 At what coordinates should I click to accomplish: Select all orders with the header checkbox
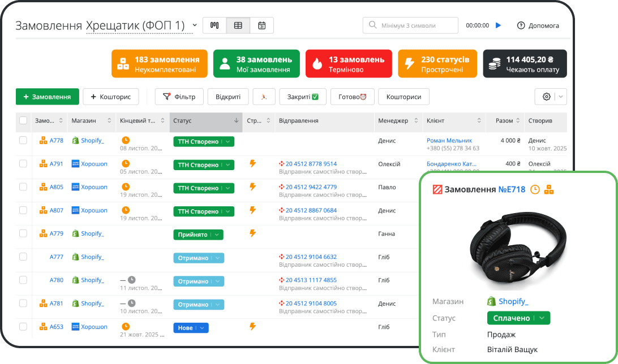[23, 120]
